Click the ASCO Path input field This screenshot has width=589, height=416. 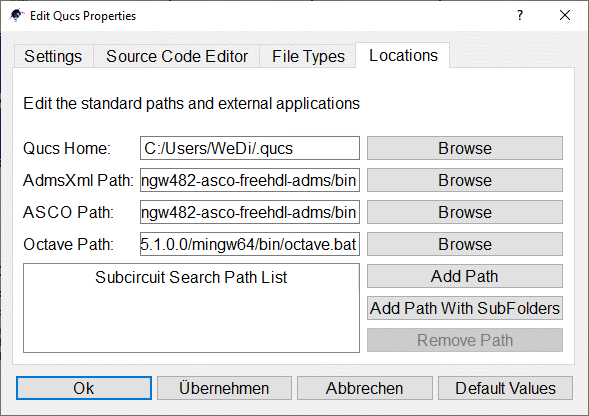tap(250, 212)
